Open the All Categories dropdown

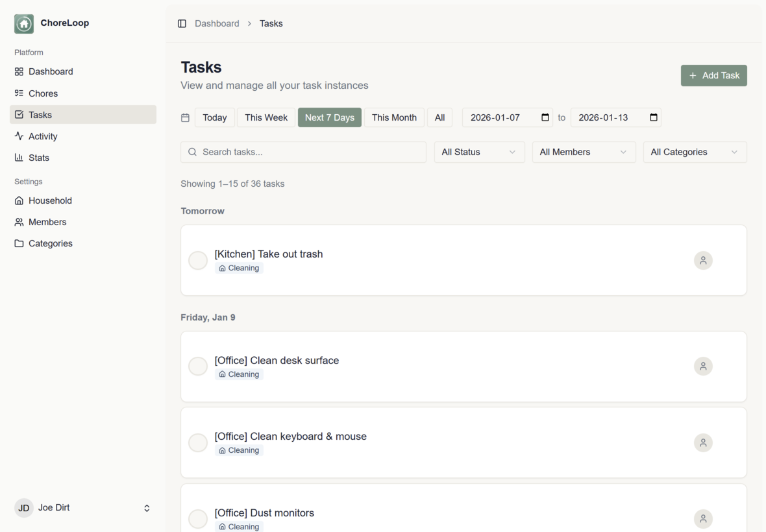tap(695, 152)
